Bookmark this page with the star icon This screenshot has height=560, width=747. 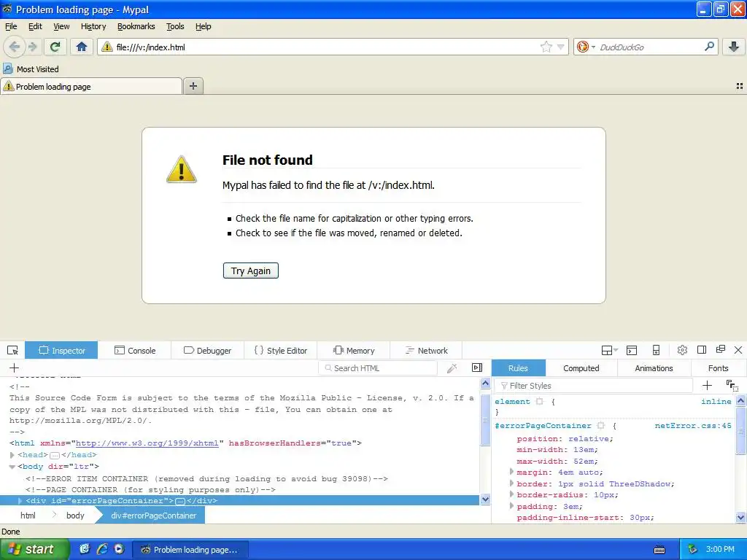(546, 47)
